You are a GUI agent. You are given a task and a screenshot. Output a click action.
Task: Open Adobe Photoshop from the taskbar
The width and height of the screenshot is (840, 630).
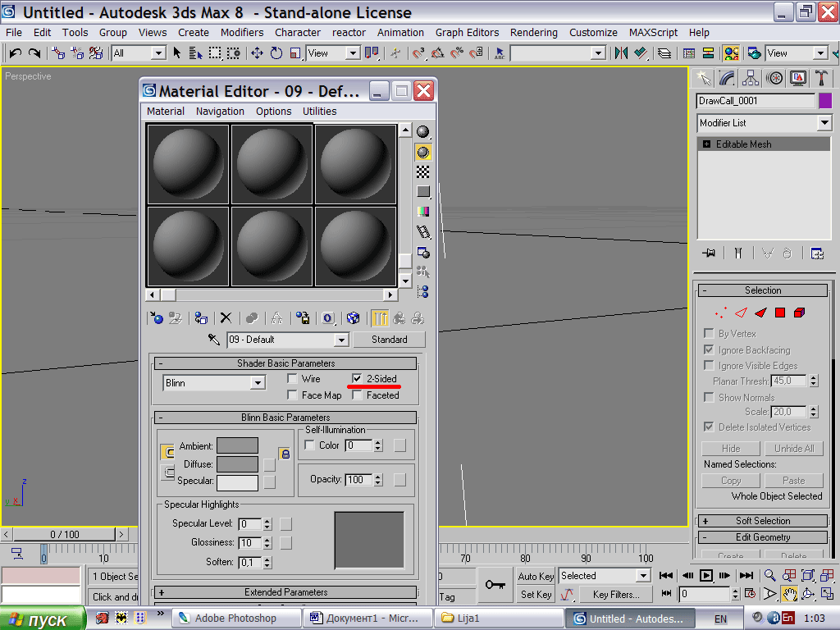[x=236, y=619]
